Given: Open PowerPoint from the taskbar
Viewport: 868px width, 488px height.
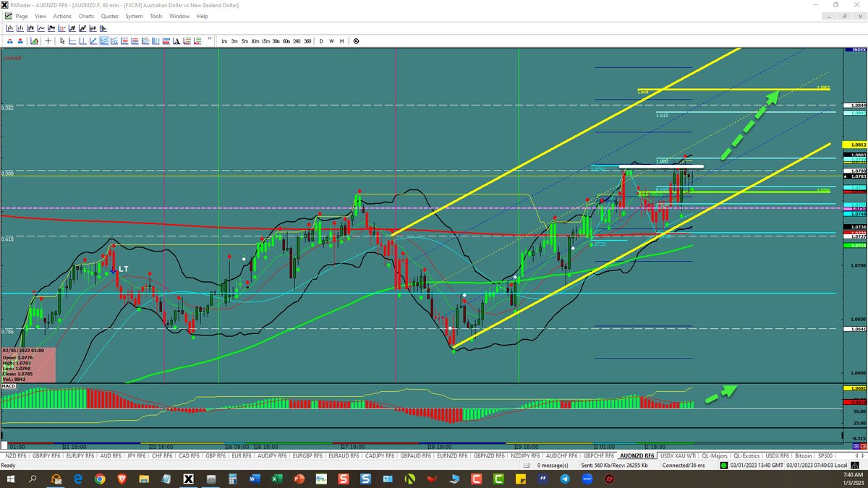Looking at the screenshot, I should point(298,479).
